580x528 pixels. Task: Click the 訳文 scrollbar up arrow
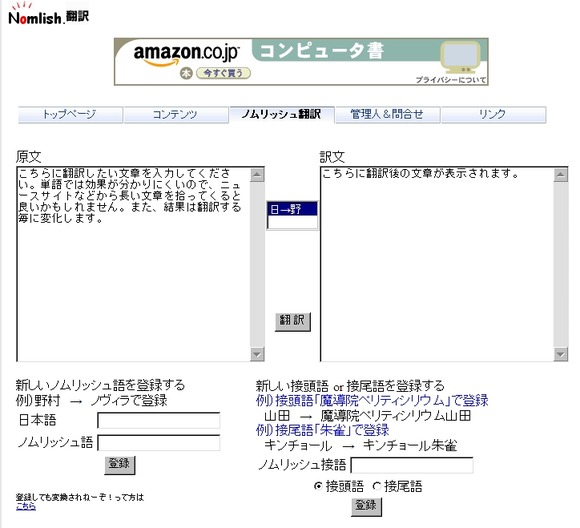click(x=561, y=175)
